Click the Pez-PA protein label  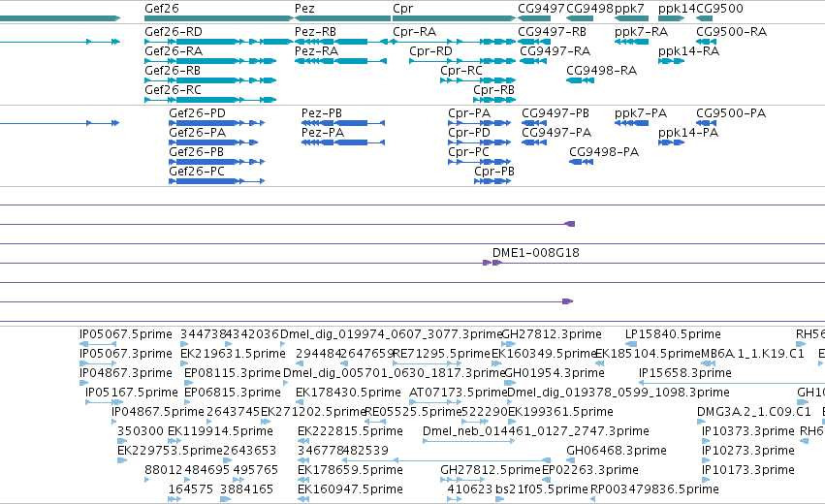click(x=323, y=133)
